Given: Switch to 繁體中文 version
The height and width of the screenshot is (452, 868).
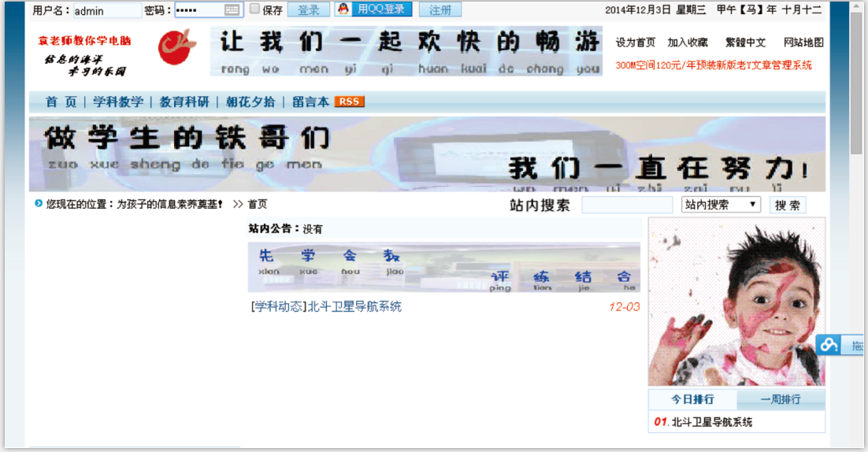Looking at the screenshot, I should click(x=745, y=43).
